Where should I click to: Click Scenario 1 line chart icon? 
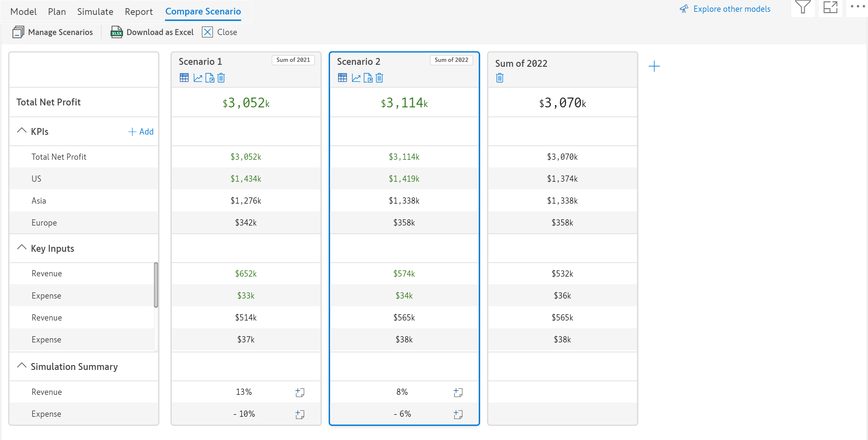pos(198,78)
